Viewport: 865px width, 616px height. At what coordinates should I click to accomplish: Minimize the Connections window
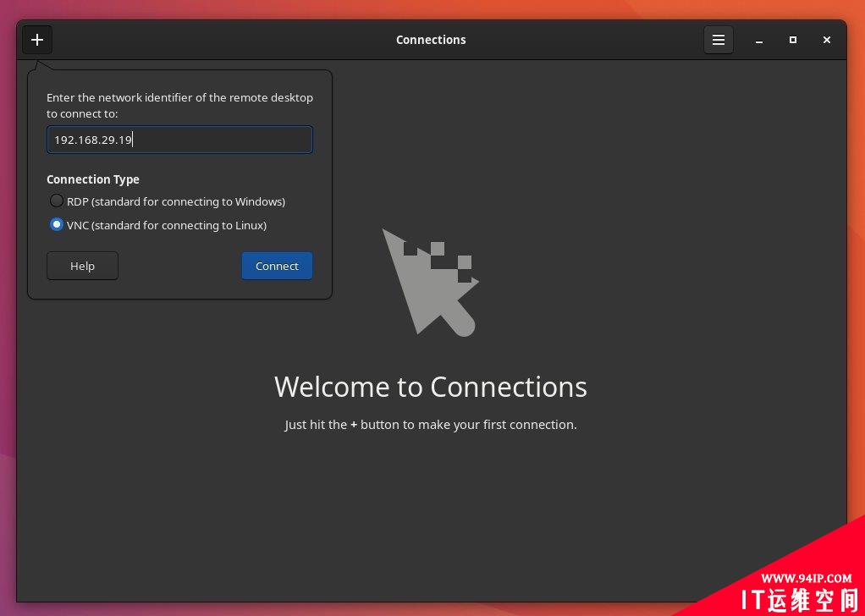[759, 40]
